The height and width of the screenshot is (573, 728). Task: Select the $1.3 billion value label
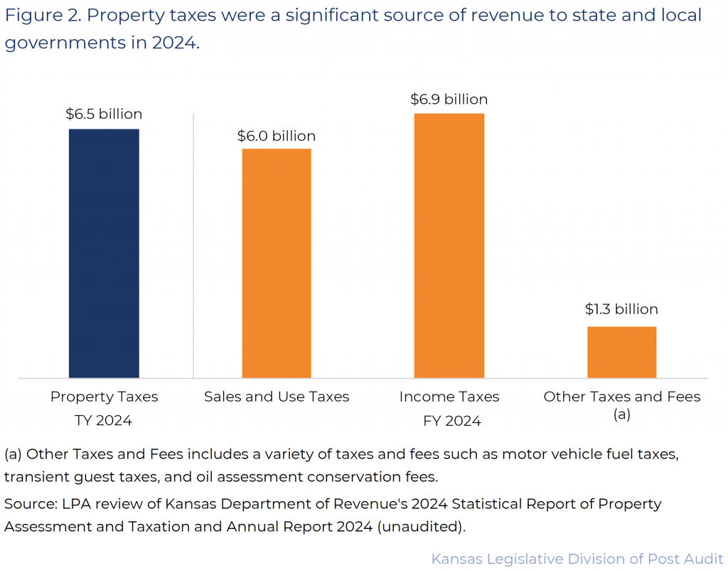pos(621,309)
